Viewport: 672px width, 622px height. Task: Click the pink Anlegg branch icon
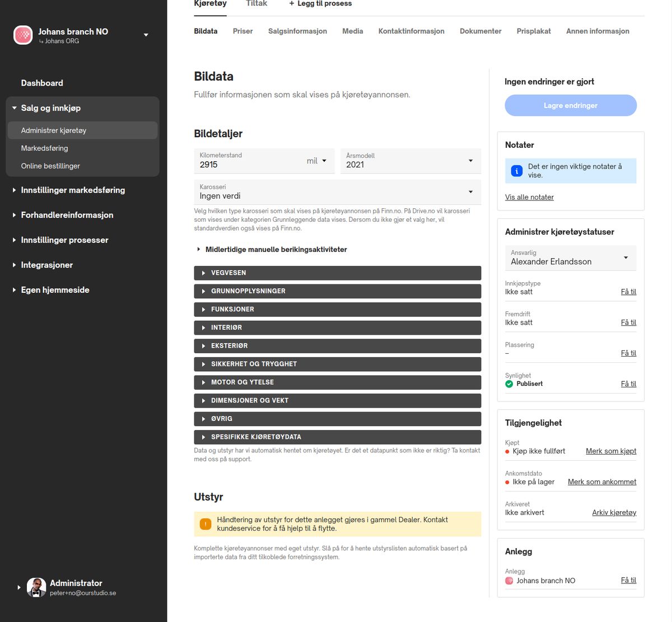click(509, 581)
